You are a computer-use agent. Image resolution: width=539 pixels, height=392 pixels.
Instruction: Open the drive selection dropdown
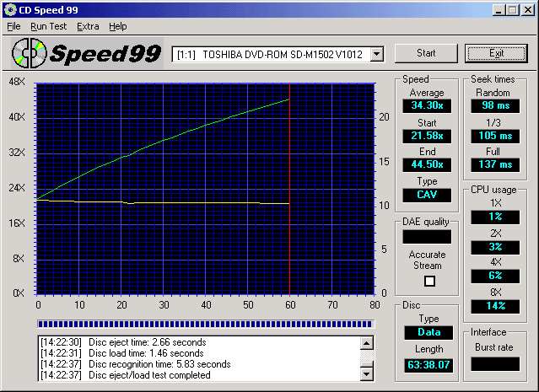[x=376, y=54]
